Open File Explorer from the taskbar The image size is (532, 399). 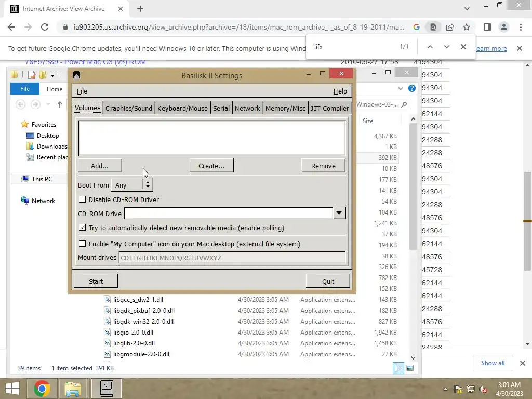click(x=73, y=389)
